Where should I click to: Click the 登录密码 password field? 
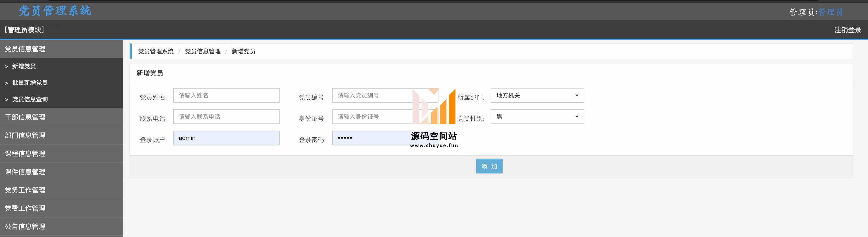click(x=385, y=138)
